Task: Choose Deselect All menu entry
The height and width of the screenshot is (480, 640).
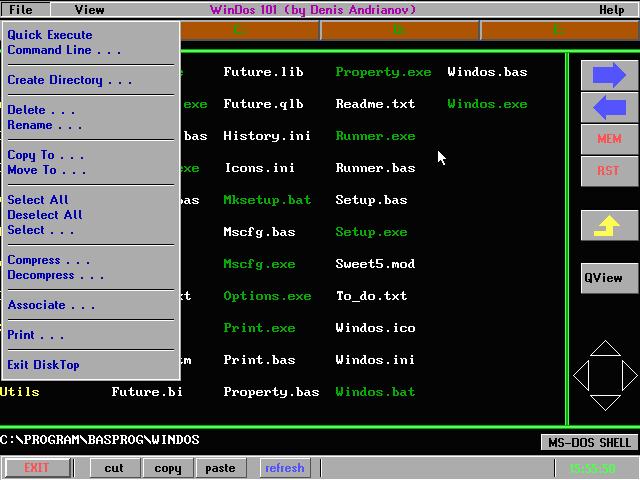Action: click(45, 215)
